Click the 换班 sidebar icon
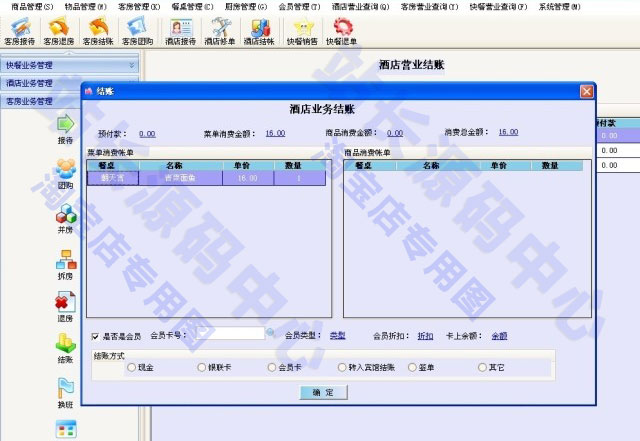Viewport: 640px width, 441px height. (66, 392)
